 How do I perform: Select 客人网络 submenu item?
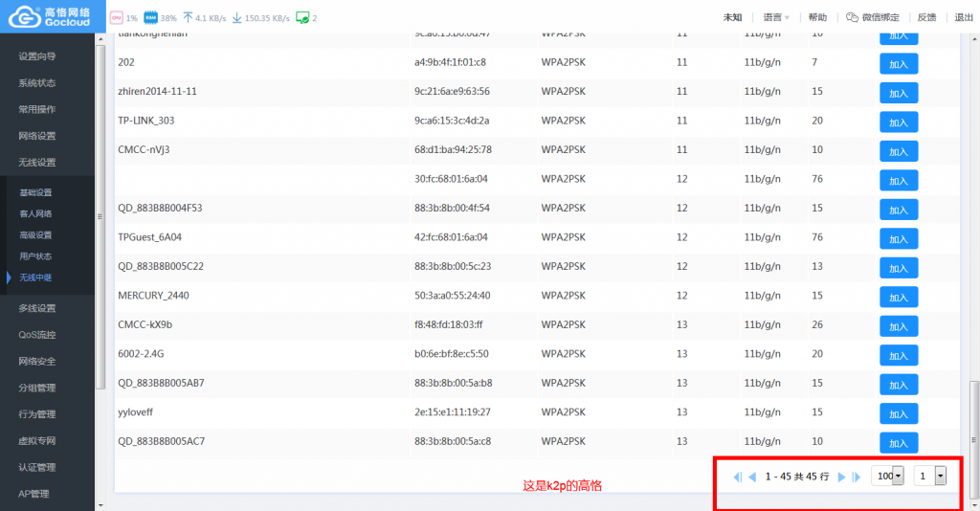click(x=35, y=213)
